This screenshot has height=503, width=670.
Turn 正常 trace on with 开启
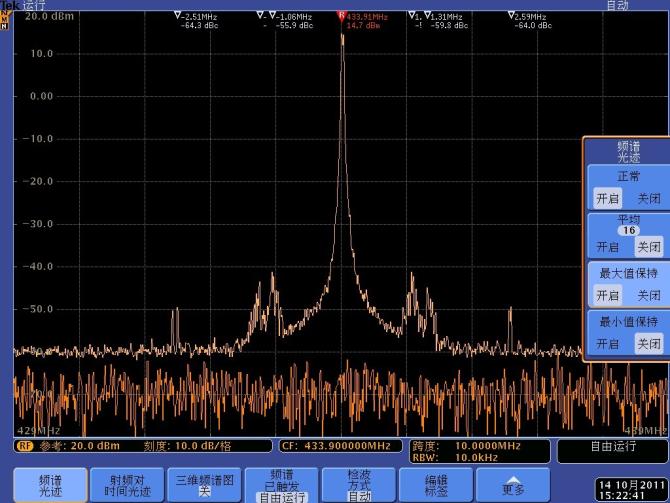607,199
